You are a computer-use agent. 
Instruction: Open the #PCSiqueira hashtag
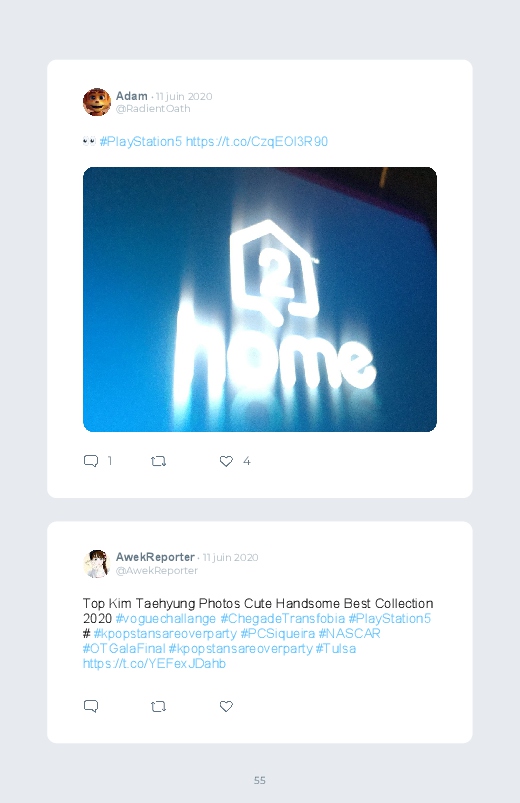tap(278, 633)
